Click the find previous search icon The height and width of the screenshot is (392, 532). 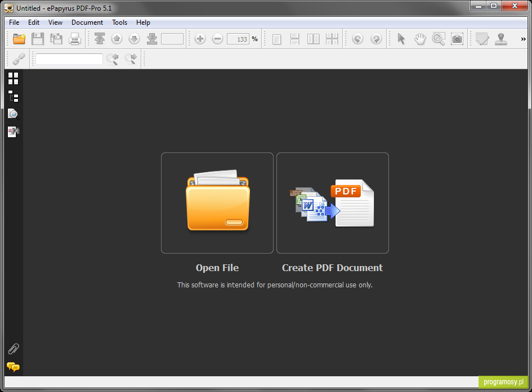[112, 59]
